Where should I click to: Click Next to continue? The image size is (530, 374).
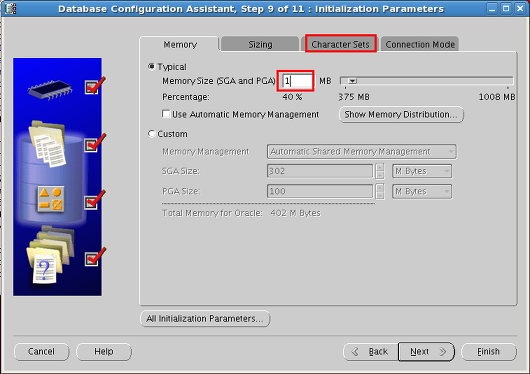(x=427, y=352)
